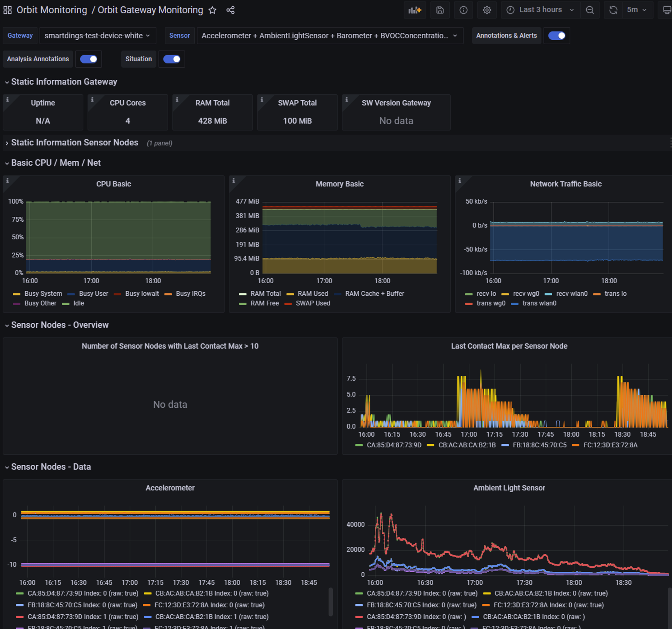Click the Add panel icon
Screen dimensions: 672x629
click(x=415, y=10)
